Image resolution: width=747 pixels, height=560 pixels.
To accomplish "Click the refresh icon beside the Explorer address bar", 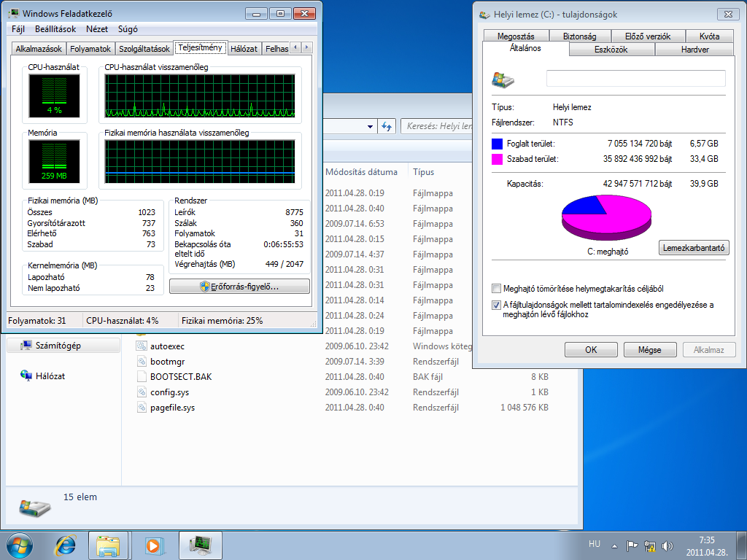I will pos(387,126).
